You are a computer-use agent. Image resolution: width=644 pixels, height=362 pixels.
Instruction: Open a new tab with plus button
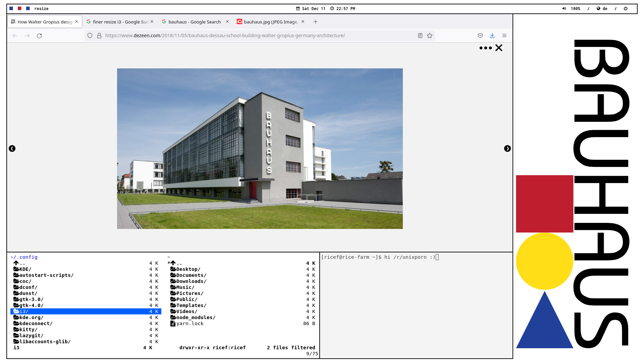[x=315, y=22]
